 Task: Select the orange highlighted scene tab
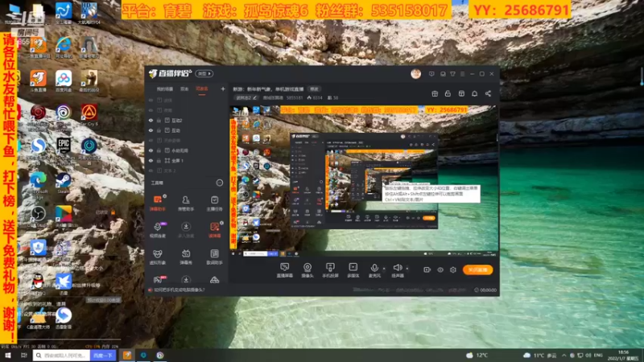tap(202, 89)
